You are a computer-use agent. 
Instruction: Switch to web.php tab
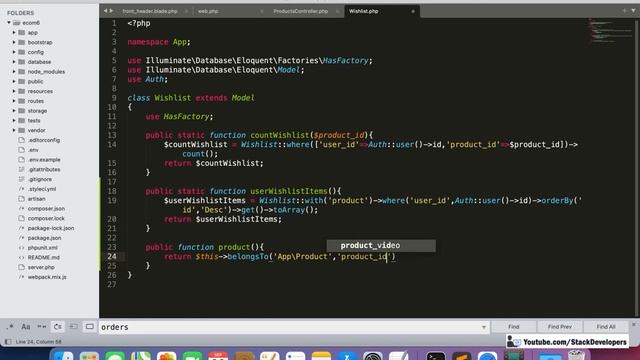[x=208, y=11]
